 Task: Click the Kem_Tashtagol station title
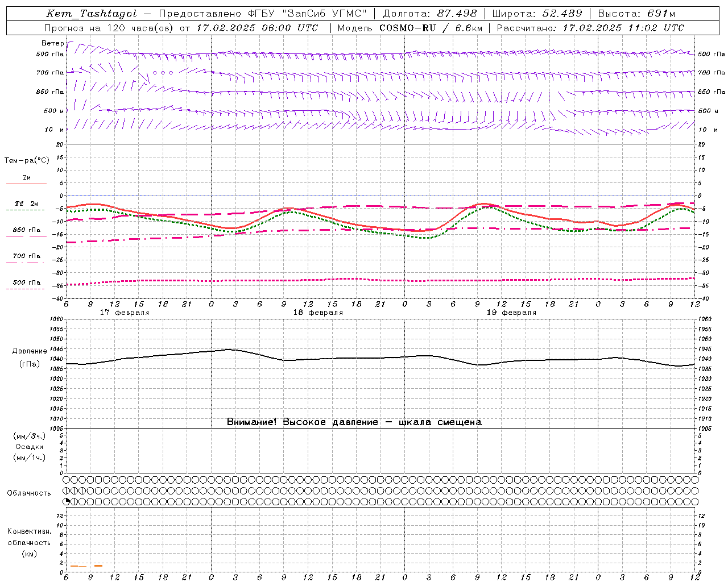92,14
